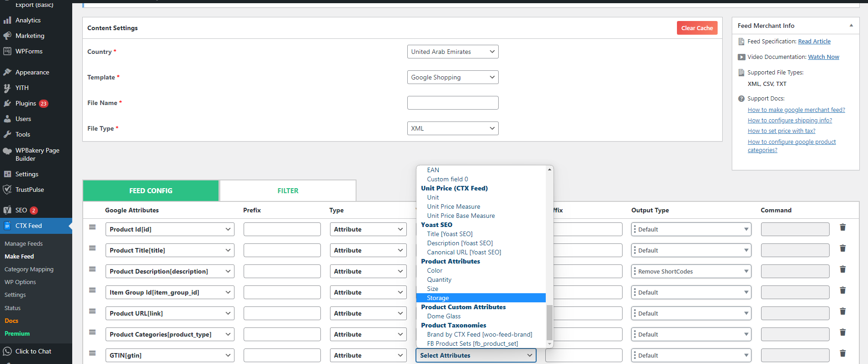This screenshot has width=868, height=364.
Task: Delete the Product Categories row trash icon
Action: [843, 332]
